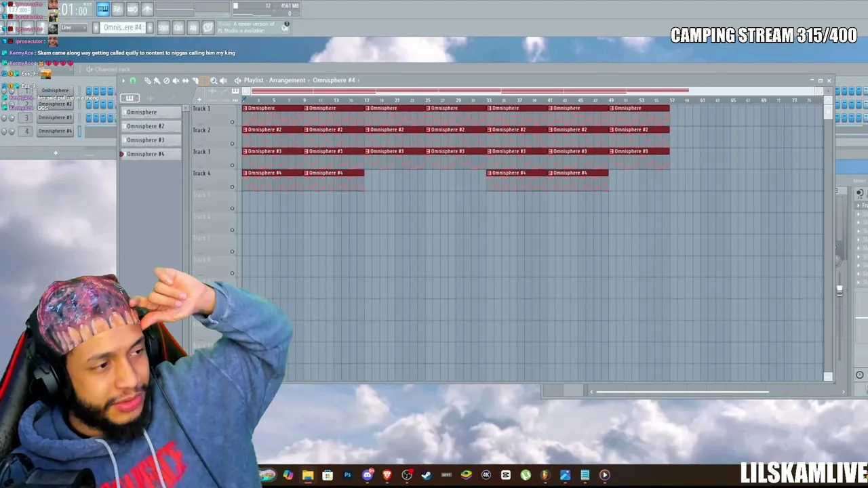
Task: Open uTorrent from the taskbar
Action: click(526, 475)
